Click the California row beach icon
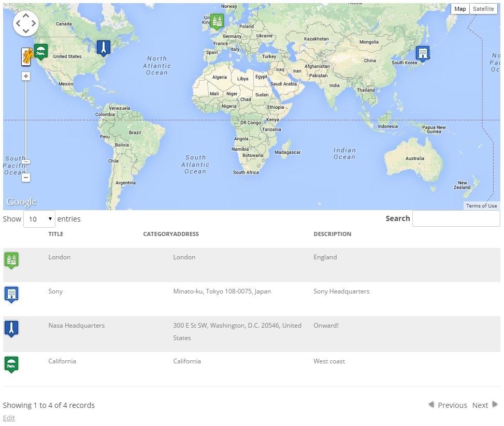The width and height of the screenshot is (504, 426). tap(11, 364)
